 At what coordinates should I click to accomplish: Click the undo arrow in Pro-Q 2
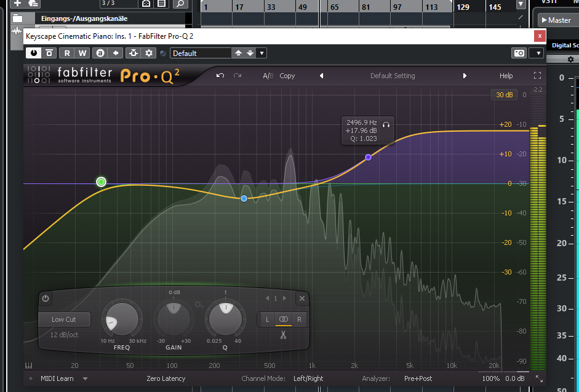tap(220, 76)
